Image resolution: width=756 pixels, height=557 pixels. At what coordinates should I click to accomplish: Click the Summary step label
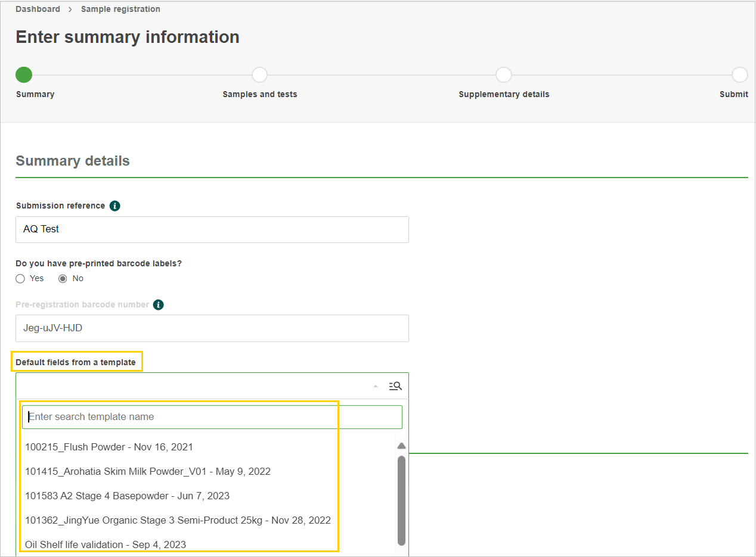click(35, 94)
